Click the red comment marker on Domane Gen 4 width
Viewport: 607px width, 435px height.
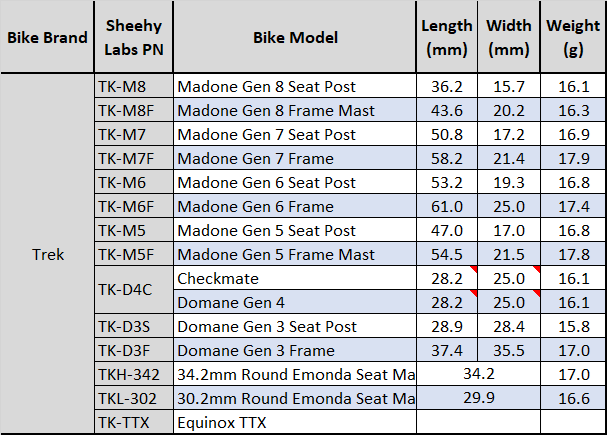(537, 293)
